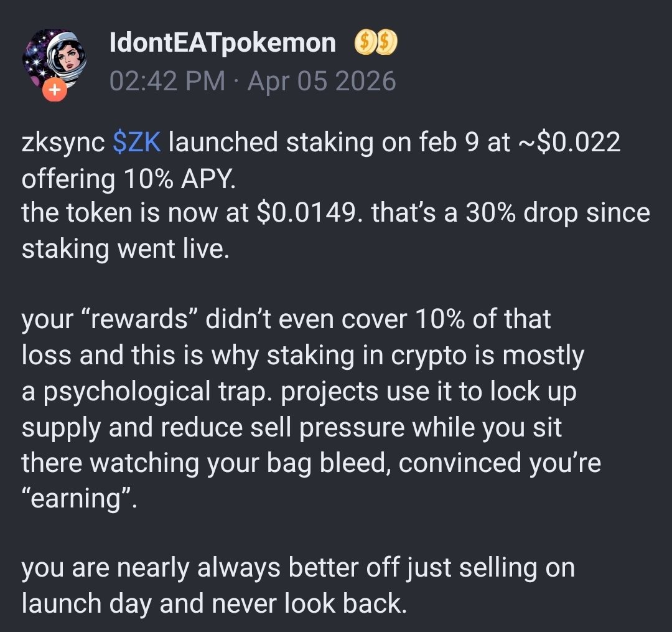The width and height of the screenshot is (672, 632).
Task: Select the line mentioning $0.0149 token price
Action: tap(335, 214)
